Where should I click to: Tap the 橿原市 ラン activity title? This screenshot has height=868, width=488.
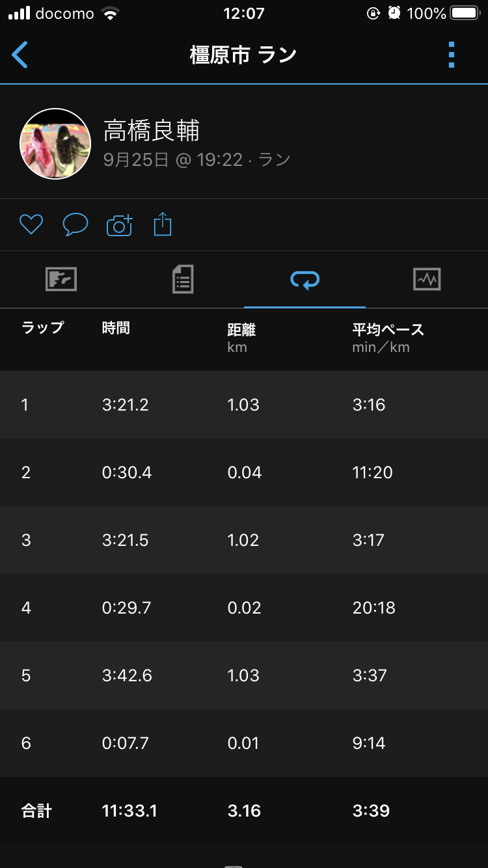[243, 55]
